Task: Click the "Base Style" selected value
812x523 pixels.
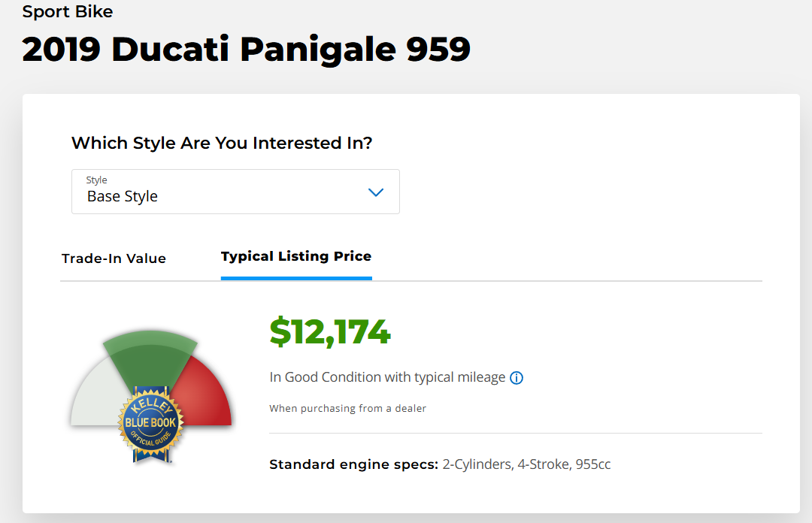Action: tap(123, 197)
